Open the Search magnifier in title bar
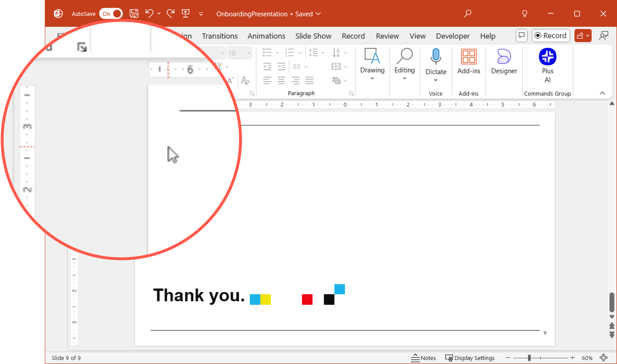Viewport: 617px width, 364px height. pyautogui.click(x=467, y=14)
